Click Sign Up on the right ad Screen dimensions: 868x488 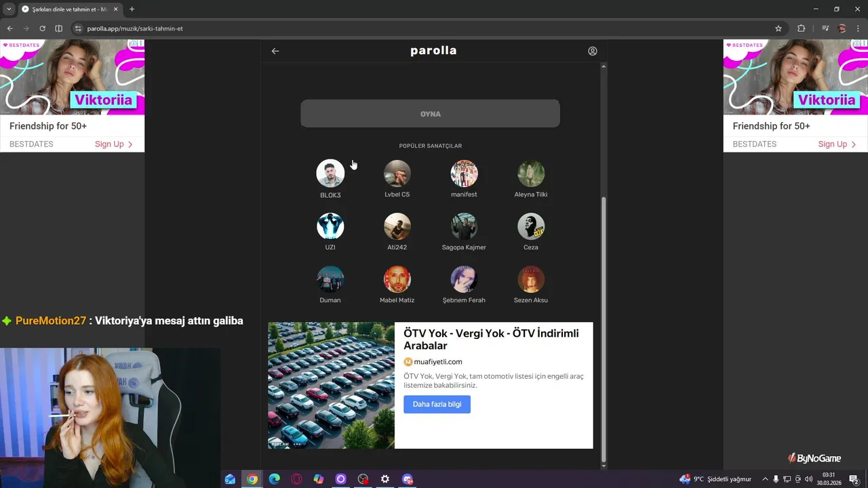click(x=837, y=144)
